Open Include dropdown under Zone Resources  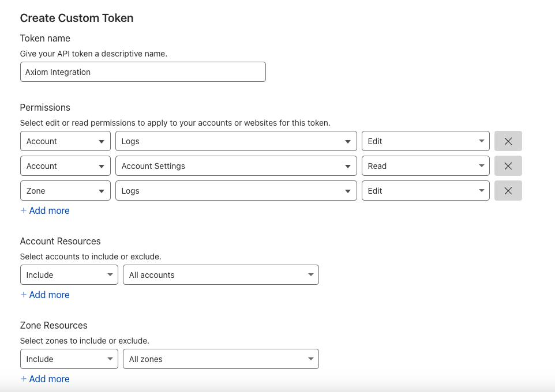(69, 359)
